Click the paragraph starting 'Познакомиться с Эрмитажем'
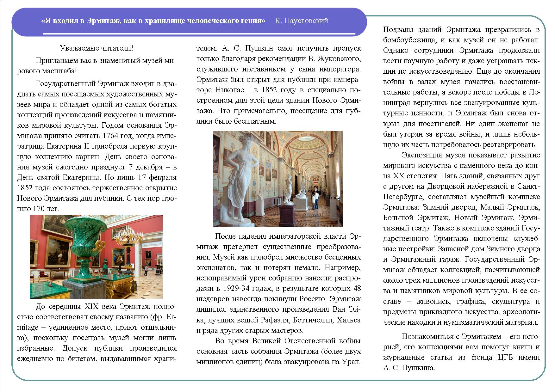555x392 pixels. pyautogui.click(x=461, y=352)
